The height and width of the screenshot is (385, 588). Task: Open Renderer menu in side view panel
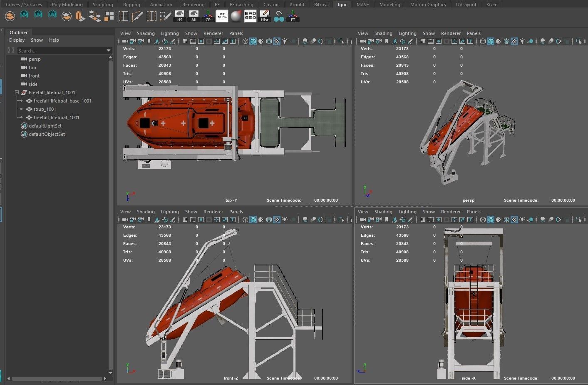pyautogui.click(x=451, y=212)
